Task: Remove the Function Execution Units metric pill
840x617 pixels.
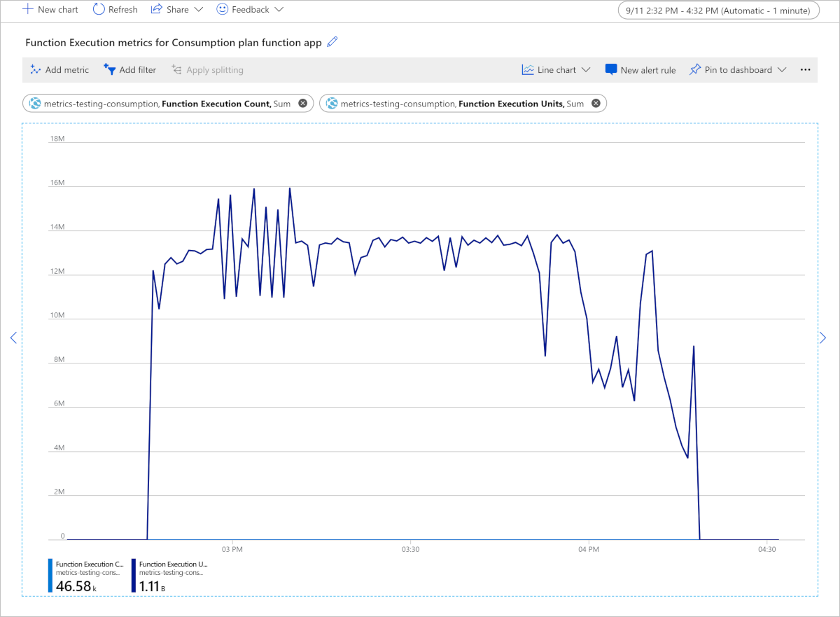Action: click(596, 103)
